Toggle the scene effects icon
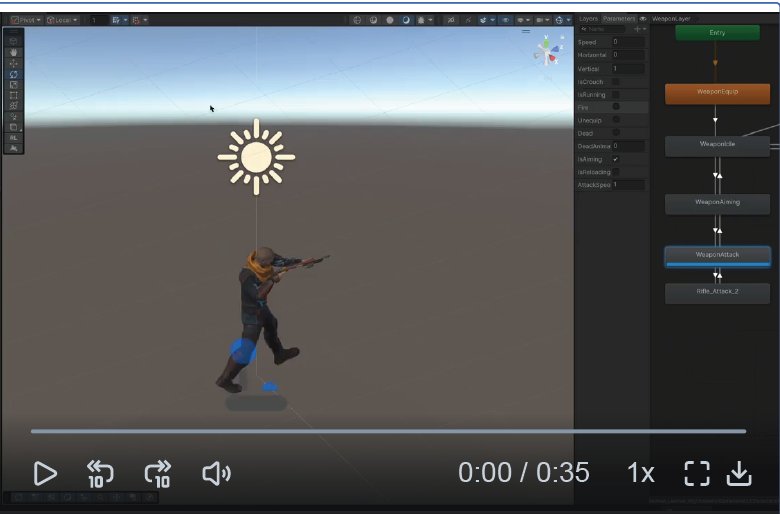The height and width of the screenshot is (514, 780). [483, 20]
